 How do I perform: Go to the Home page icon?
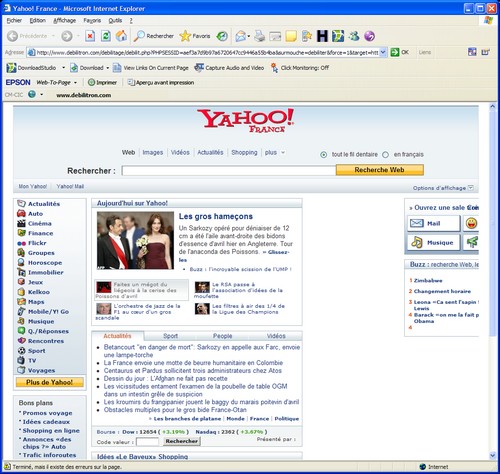(x=121, y=36)
